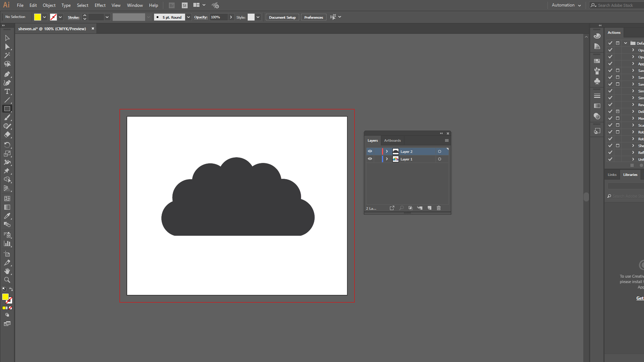Toggle visibility of Layer 2
This screenshot has height=362, width=644.
(370, 151)
